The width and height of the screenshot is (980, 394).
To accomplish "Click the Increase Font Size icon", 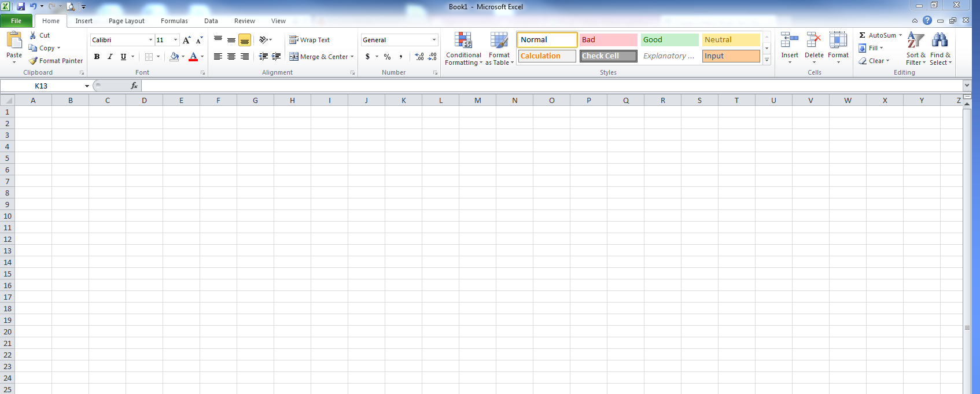I will (x=186, y=40).
